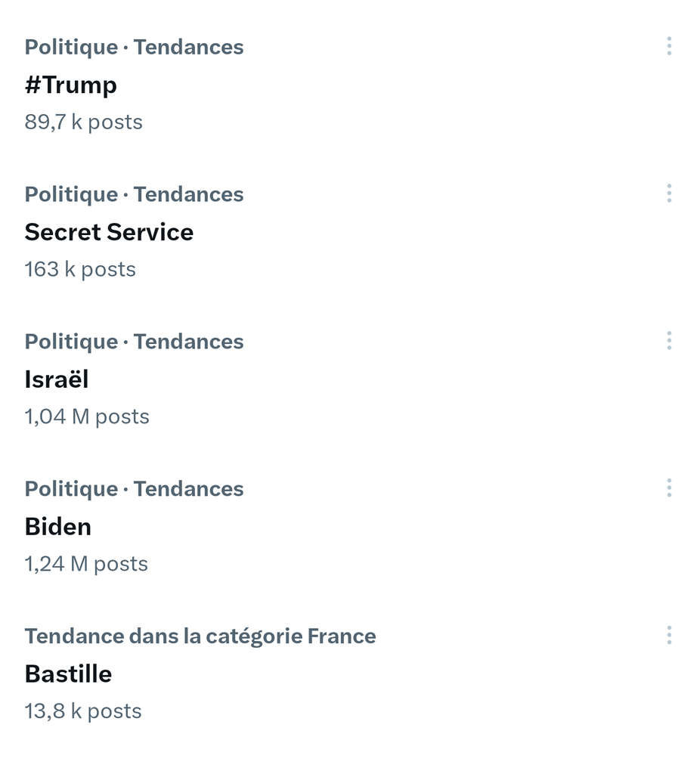View the Israël trending topic
Screen dimensions: 700x774
pos(57,379)
